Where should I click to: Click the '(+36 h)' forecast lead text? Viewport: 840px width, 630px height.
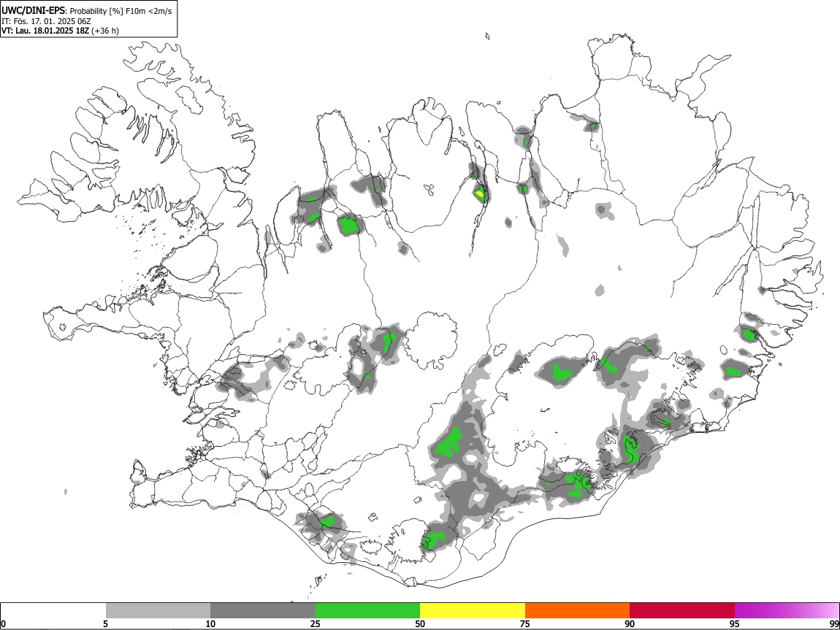105,31
